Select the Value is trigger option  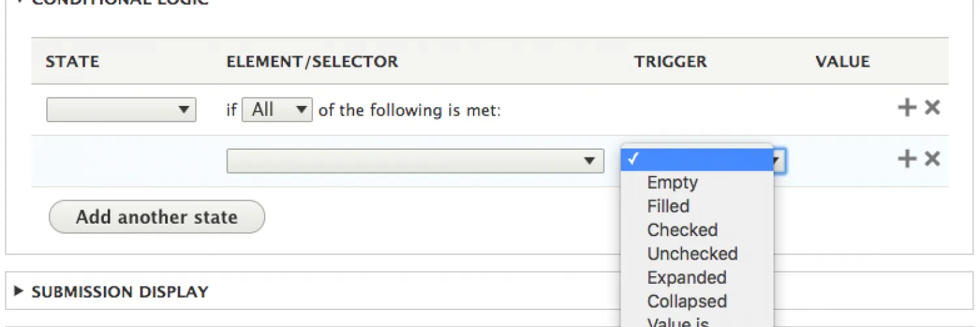678,322
